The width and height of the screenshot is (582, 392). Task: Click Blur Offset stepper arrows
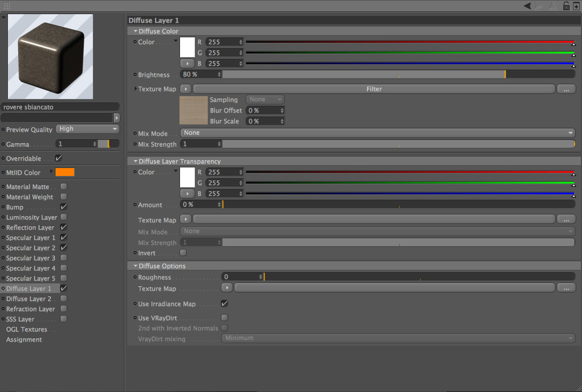pos(282,110)
